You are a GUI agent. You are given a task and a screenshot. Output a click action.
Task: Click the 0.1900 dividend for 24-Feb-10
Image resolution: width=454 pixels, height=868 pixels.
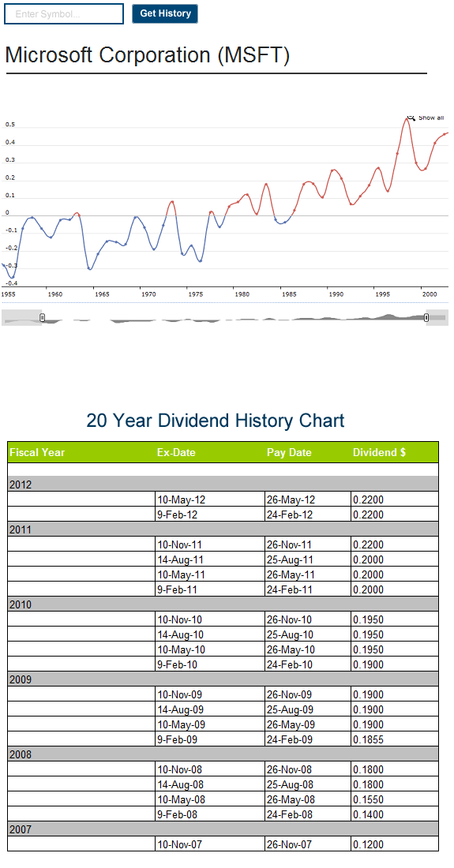395,664
